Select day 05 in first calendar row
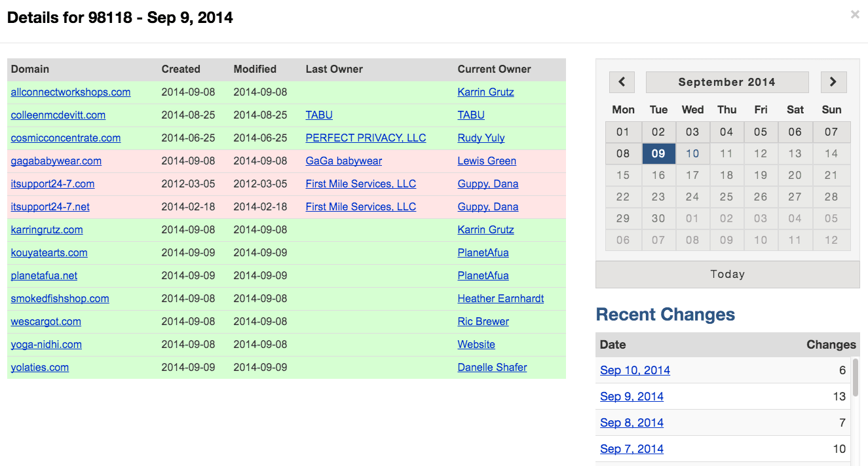 point(761,132)
